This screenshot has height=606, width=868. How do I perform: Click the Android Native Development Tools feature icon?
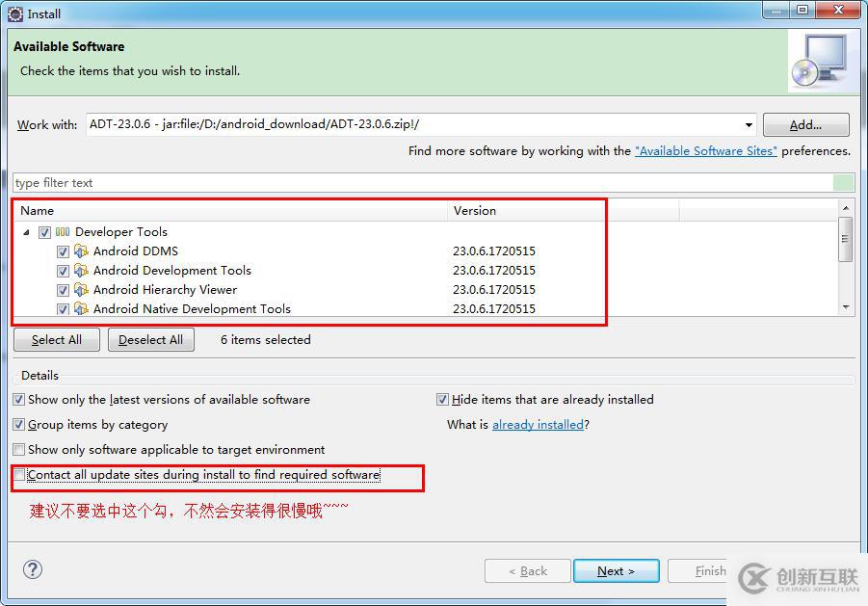pyautogui.click(x=81, y=309)
